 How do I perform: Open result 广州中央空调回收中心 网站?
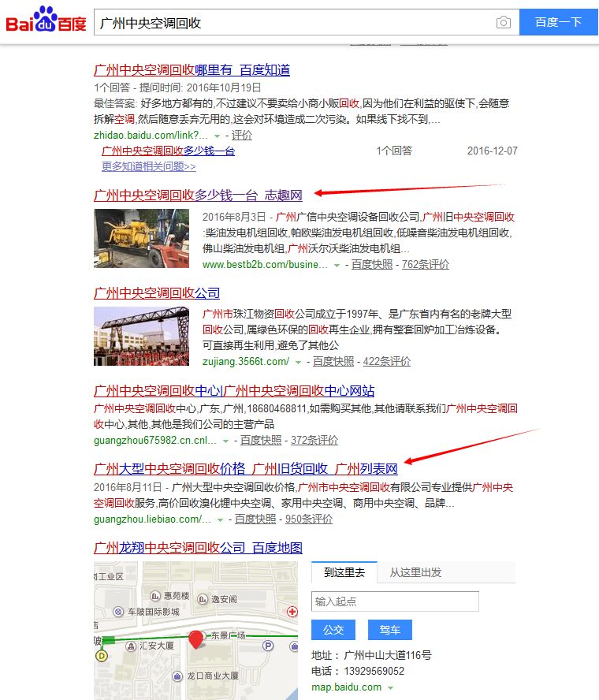click(x=234, y=391)
